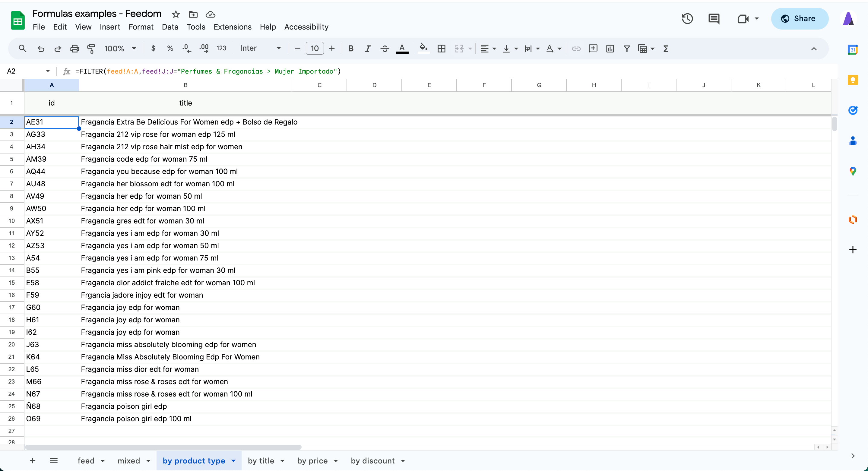This screenshot has width=868, height=471.
Task: Open Google Keep side panel
Action: pyautogui.click(x=853, y=80)
